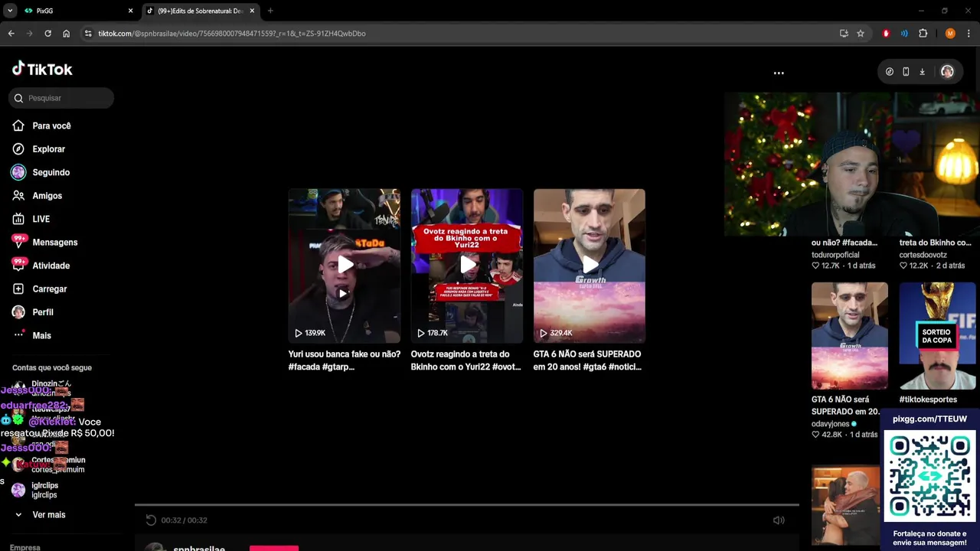Click Carregar upload option
Viewport: 980px width, 551px height.
click(x=39, y=289)
